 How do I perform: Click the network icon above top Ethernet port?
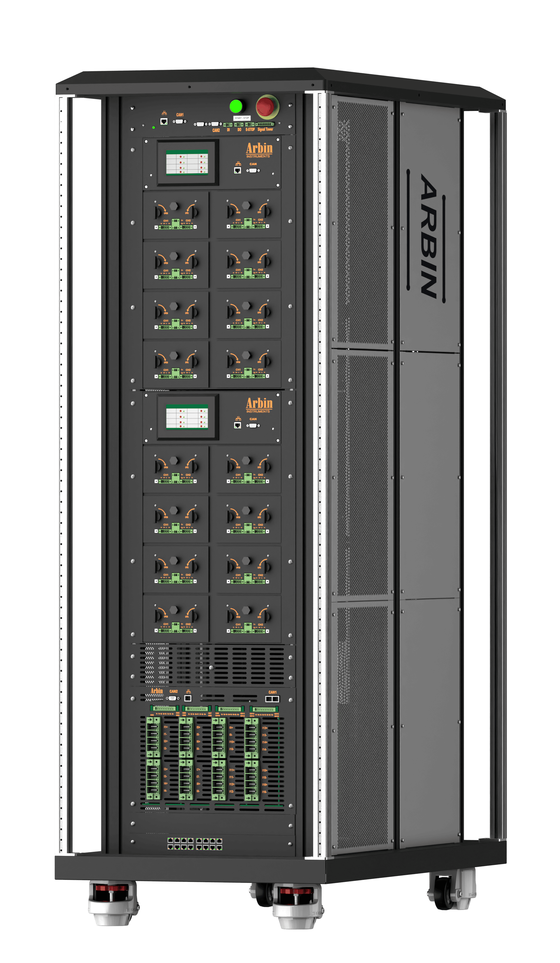[x=164, y=113]
